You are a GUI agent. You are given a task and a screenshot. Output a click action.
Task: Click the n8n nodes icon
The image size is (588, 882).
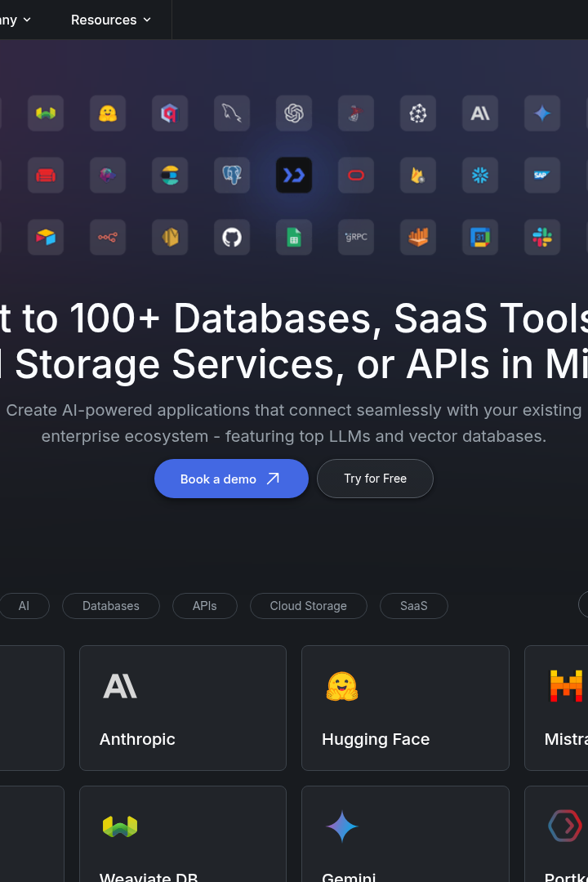click(108, 237)
